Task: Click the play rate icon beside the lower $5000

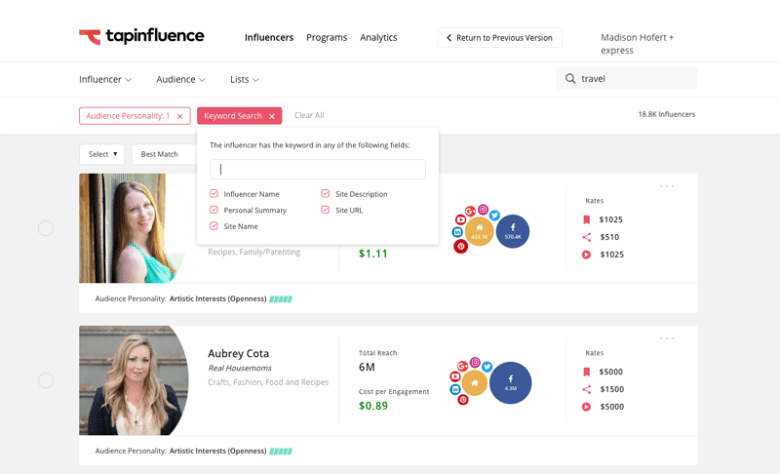Action: [x=586, y=407]
